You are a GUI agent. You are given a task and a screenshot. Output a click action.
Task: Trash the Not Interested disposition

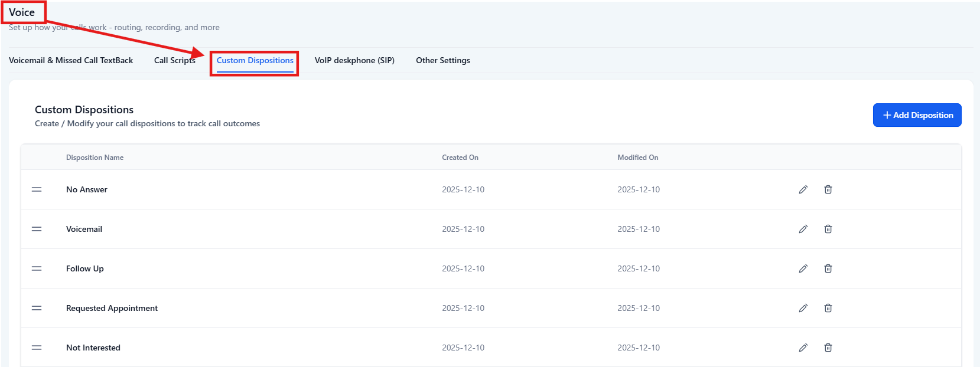(x=828, y=348)
